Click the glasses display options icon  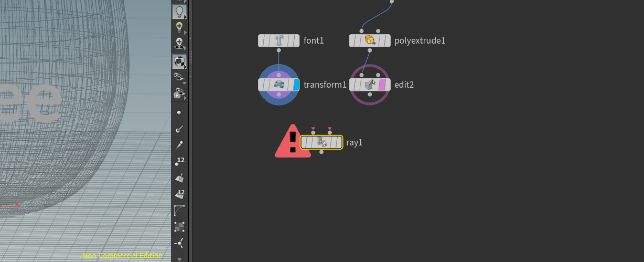pyautogui.click(x=179, y=77)
